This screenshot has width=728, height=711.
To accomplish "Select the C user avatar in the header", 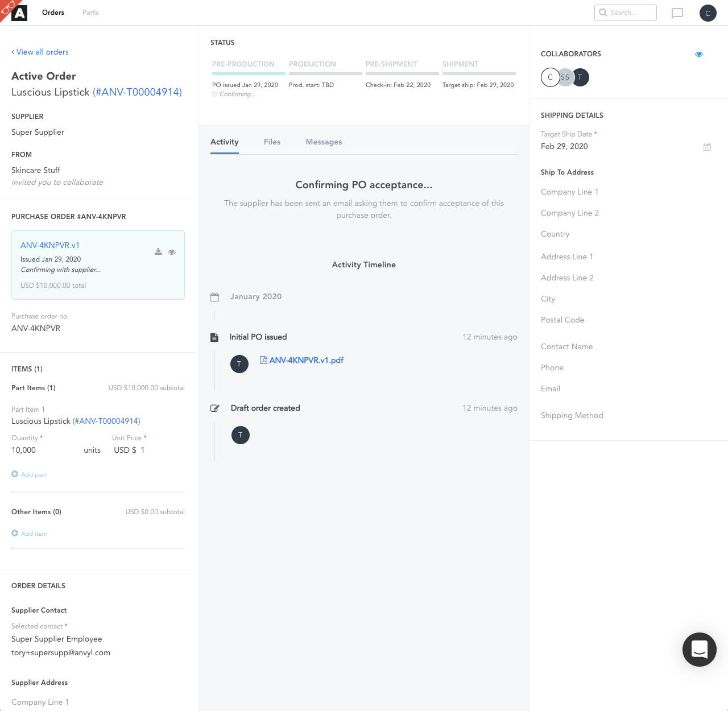I will coord(708,13).
